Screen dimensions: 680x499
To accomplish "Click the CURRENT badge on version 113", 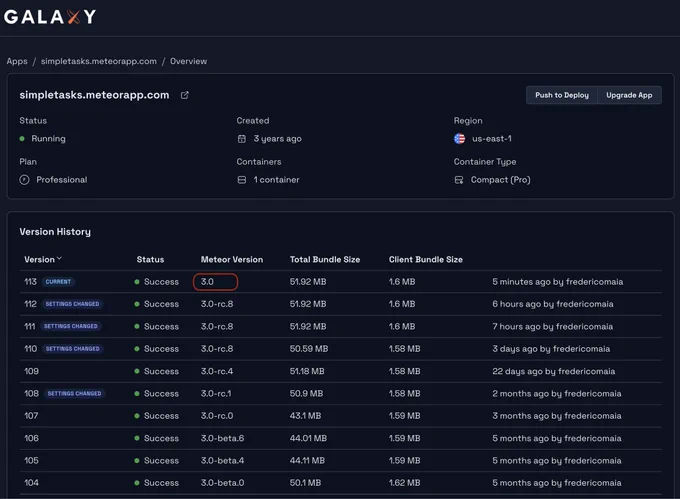I will [x=58, y=282].
